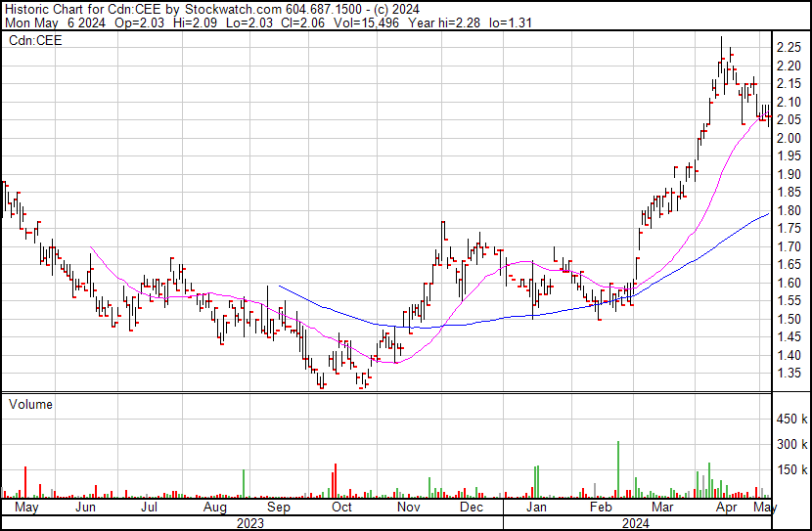Click the 1.95 price axis label

coord(789,155)
